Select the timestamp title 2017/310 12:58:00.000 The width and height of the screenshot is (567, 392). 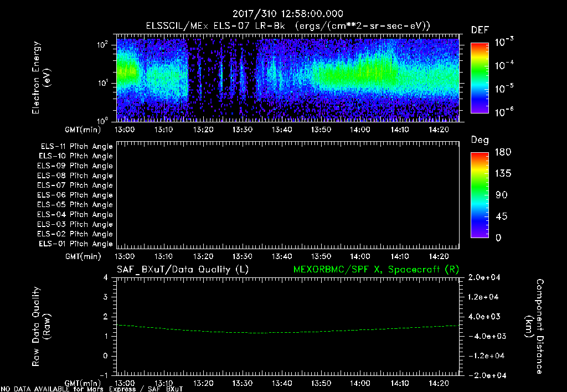point(288,14)
